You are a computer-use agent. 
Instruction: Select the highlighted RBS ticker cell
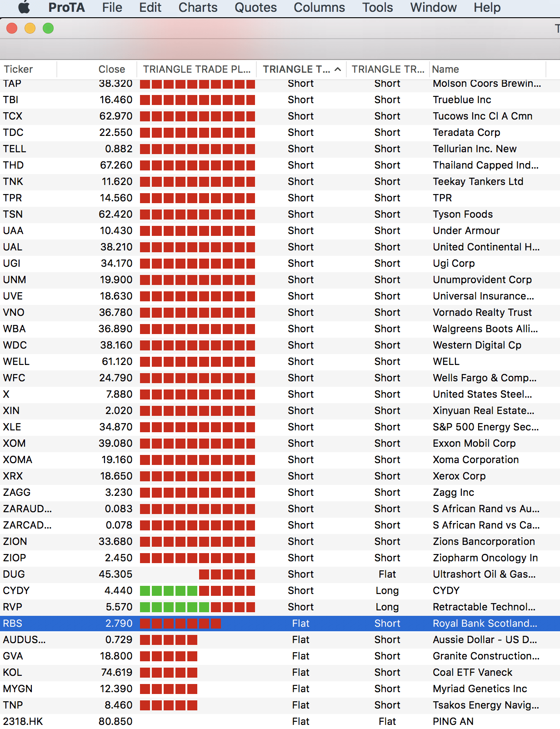[x=12, y=624]
